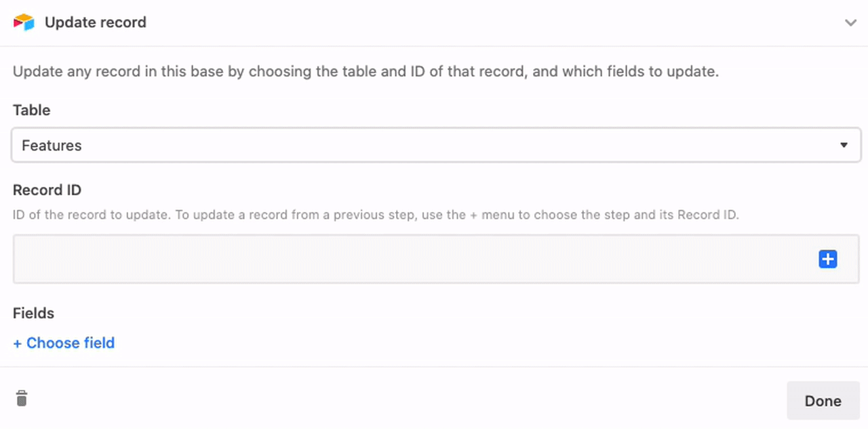Select the Fields section label
868x429 pixels.
coord(34,313)
